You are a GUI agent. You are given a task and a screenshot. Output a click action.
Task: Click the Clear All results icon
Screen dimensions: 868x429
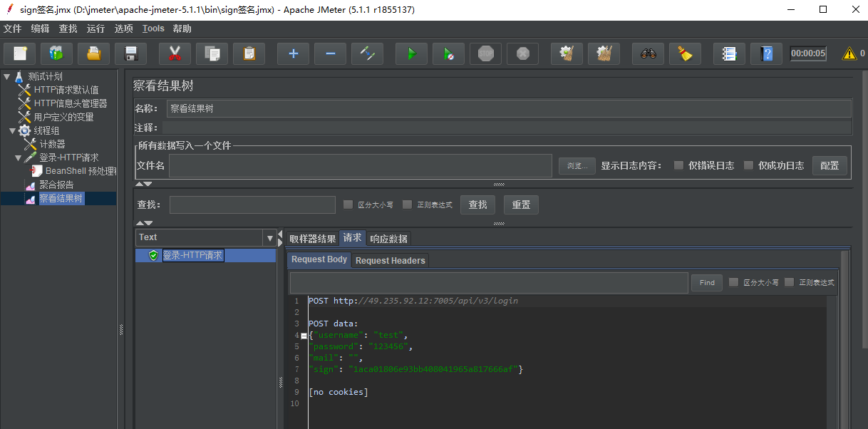604,53
